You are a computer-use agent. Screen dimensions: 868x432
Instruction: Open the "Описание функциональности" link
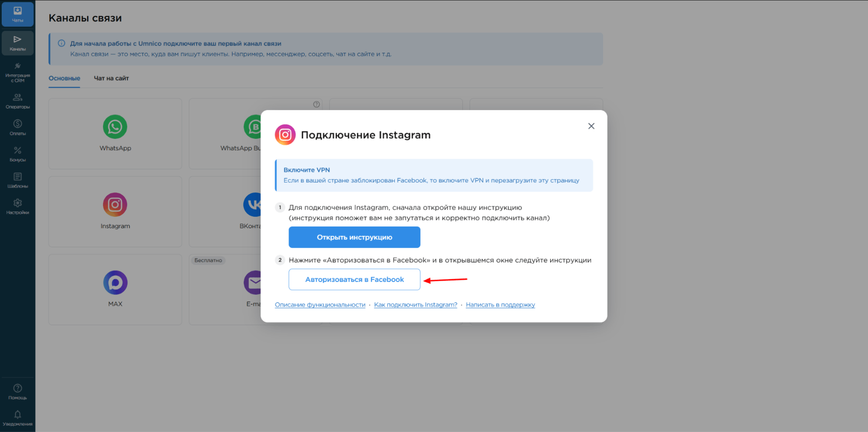click(x=320, y=305)
